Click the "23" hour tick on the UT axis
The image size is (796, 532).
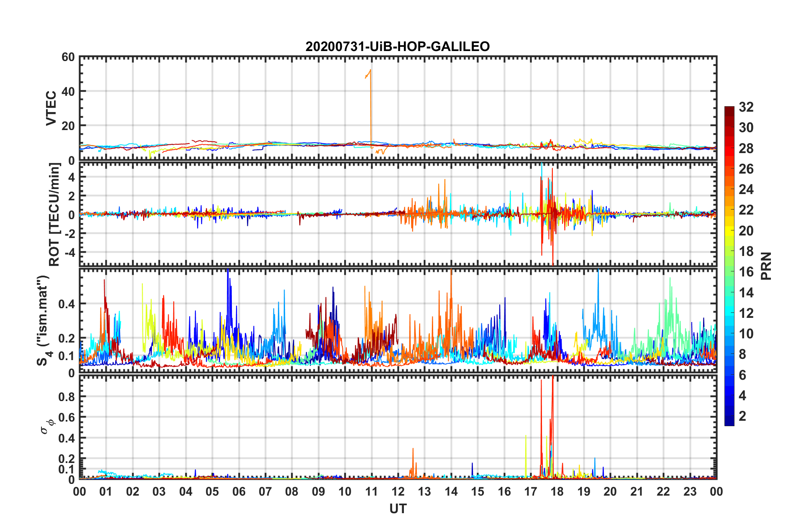[x=690, y=491]
